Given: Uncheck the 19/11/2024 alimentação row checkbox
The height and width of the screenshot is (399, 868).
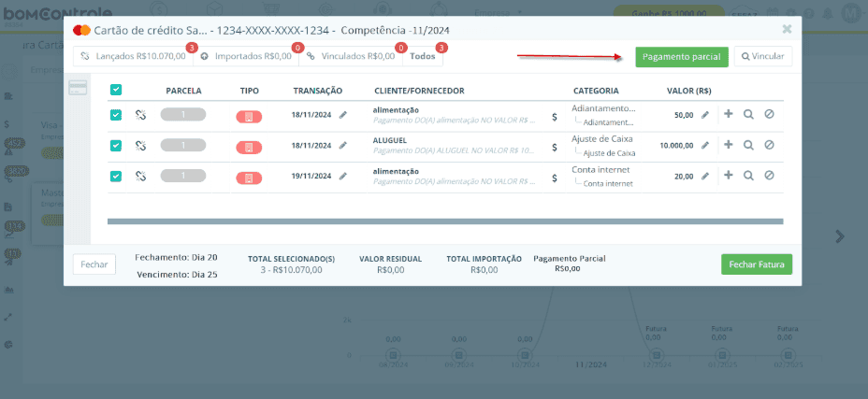Looking at the screenshot, I should pos(116,176).
